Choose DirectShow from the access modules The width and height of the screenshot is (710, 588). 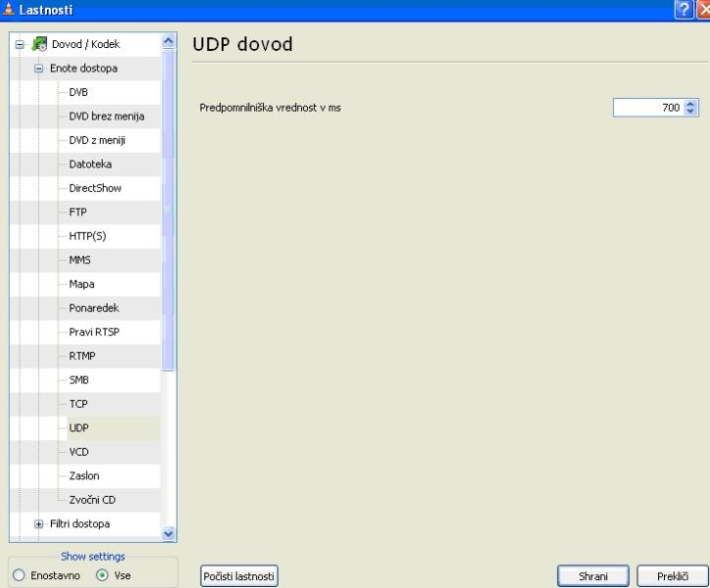[95, 188]
